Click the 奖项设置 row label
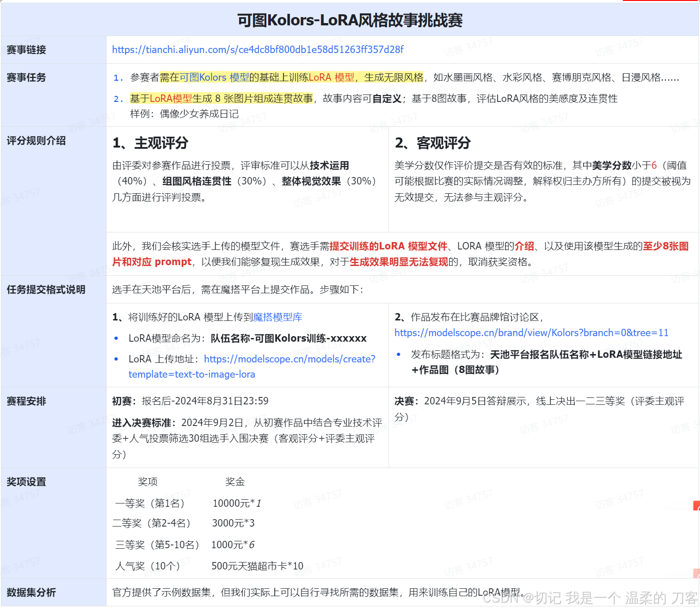 coord(26,482)
